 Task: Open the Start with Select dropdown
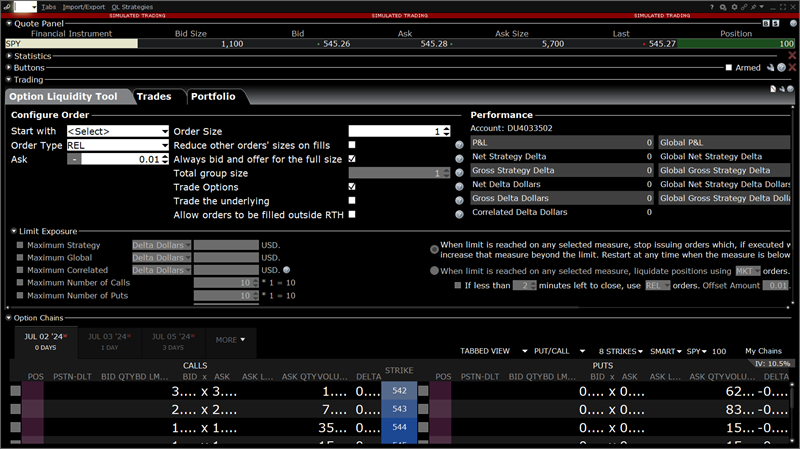[118, 131]
